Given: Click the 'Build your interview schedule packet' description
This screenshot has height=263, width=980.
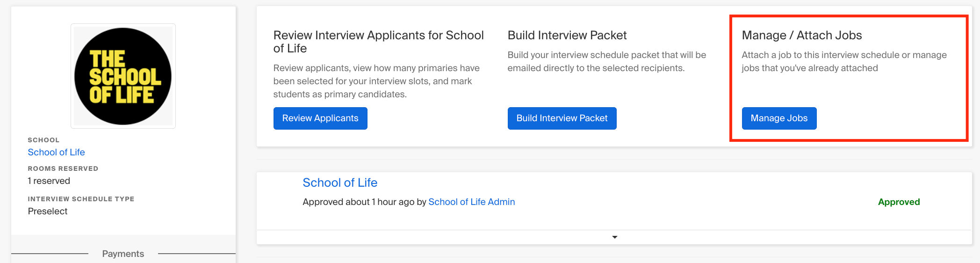Looking at the screenshot, I should pyautogui.click(x=607, y=61).
